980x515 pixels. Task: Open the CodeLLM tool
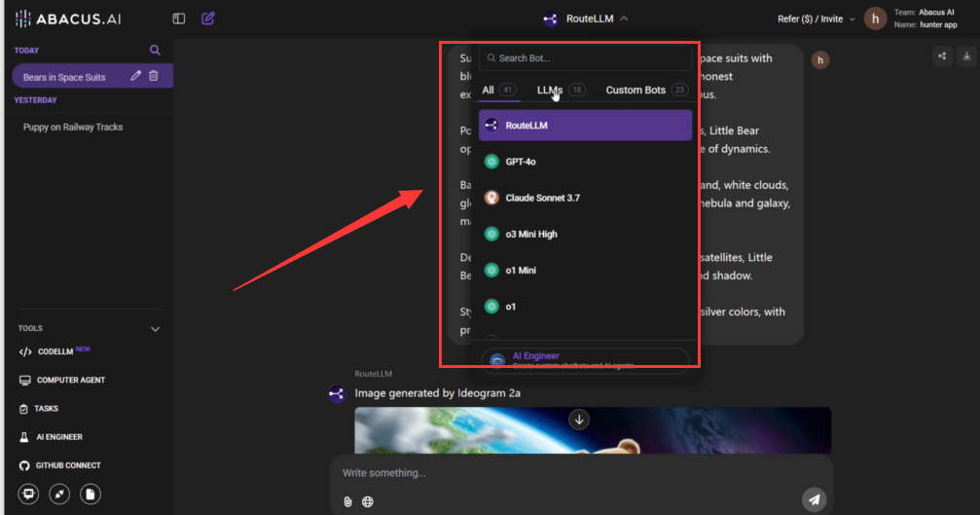pos(55,351)
